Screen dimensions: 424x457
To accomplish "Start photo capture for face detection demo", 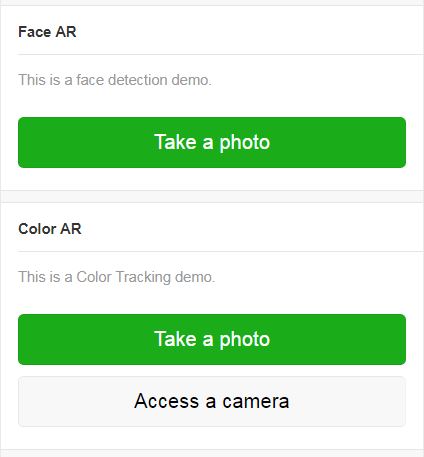I will pos(212,142).
